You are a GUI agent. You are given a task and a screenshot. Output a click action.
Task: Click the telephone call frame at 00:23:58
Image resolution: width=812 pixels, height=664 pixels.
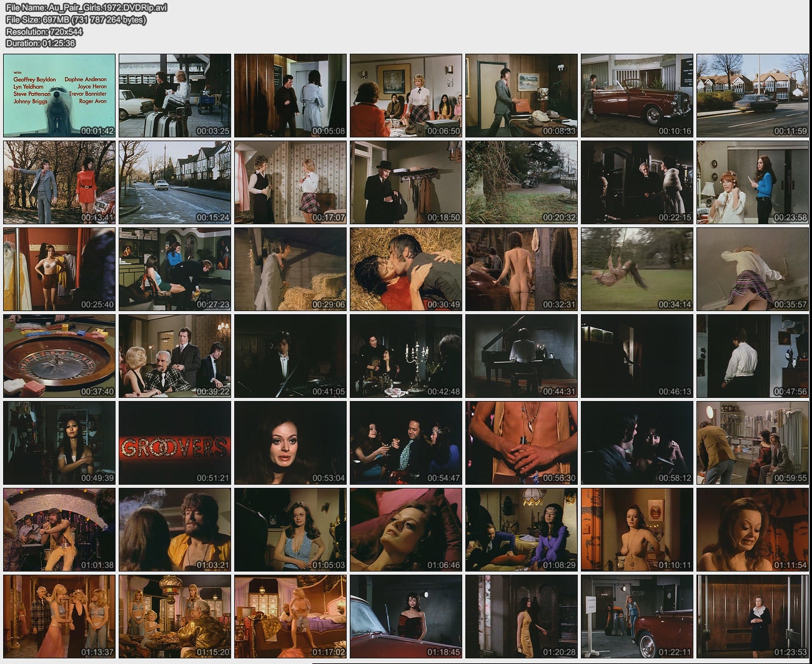click(x=752, y=182)
